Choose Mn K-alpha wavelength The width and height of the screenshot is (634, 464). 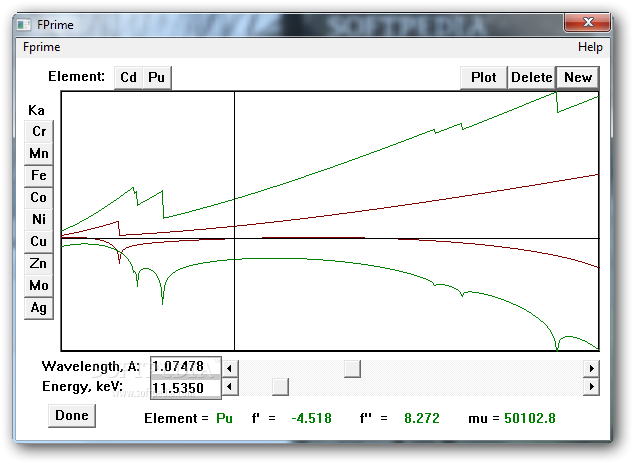pyautogui.click(x=39, y=154)
